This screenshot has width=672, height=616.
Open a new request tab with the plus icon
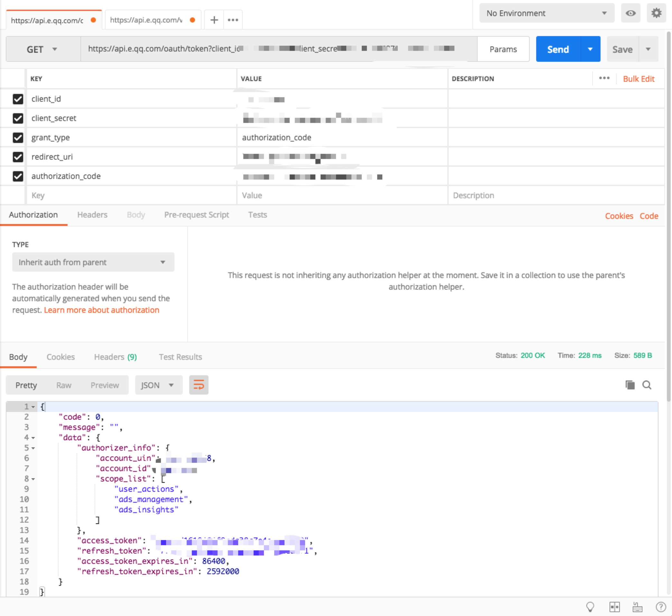pyautogui.click(x=214, y=20)
